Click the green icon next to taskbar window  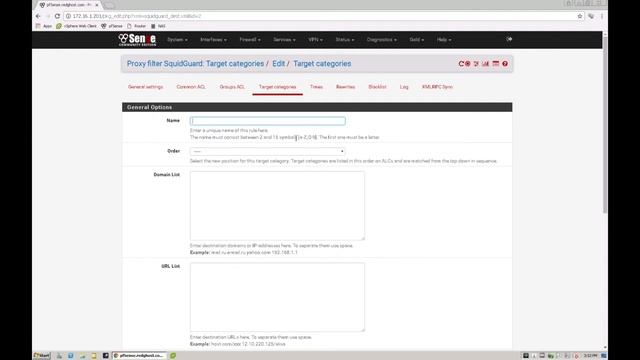point(173,356)
